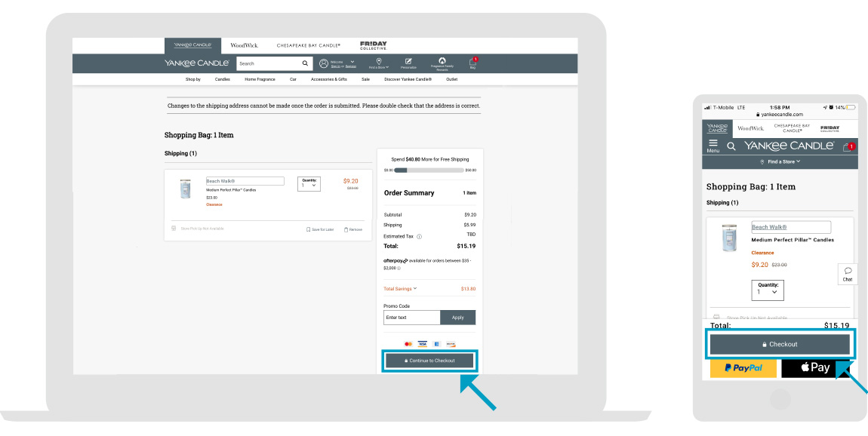This screenshot has height=436, width=868.
Task: Click the Mastercard payment icon
Action: [x=408, y=344]
